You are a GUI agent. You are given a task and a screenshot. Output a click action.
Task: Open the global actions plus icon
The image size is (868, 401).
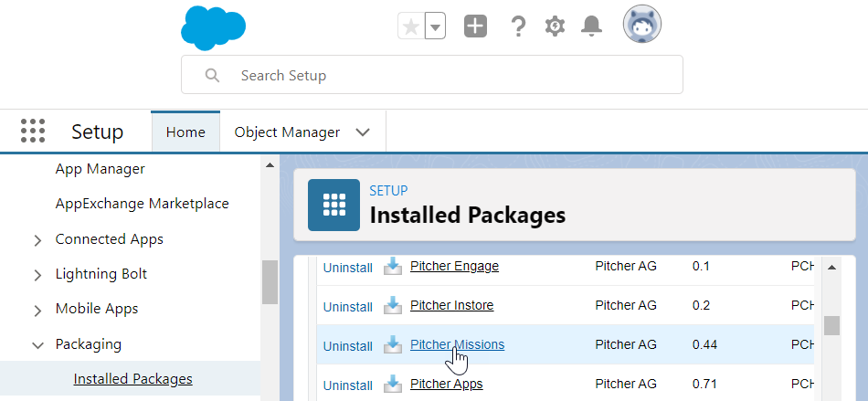tap(475, 26)
